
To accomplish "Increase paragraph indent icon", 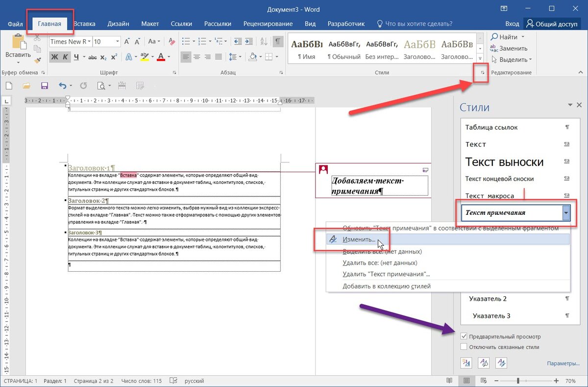I will pos(249,42).
